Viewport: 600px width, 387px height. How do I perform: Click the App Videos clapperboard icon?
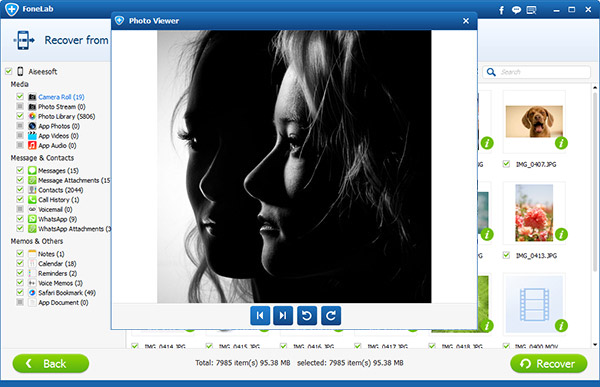click(33, 136)
